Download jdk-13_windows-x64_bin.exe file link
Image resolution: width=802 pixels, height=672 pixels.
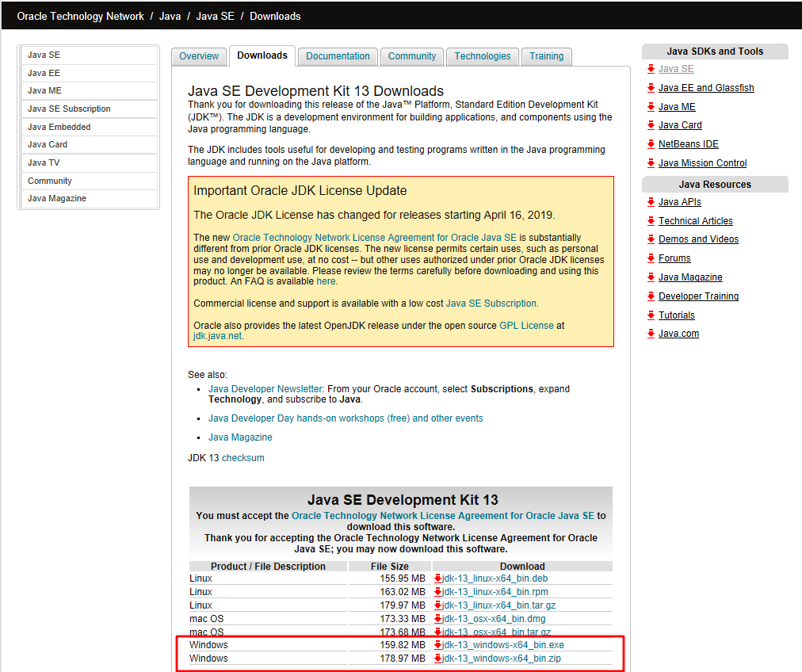[503, 645]
